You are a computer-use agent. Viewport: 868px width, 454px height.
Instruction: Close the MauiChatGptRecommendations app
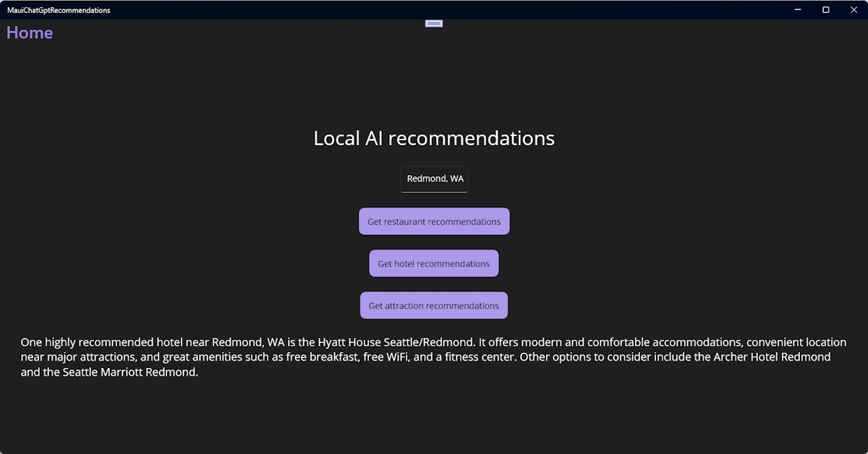click(x=854, y=9)
